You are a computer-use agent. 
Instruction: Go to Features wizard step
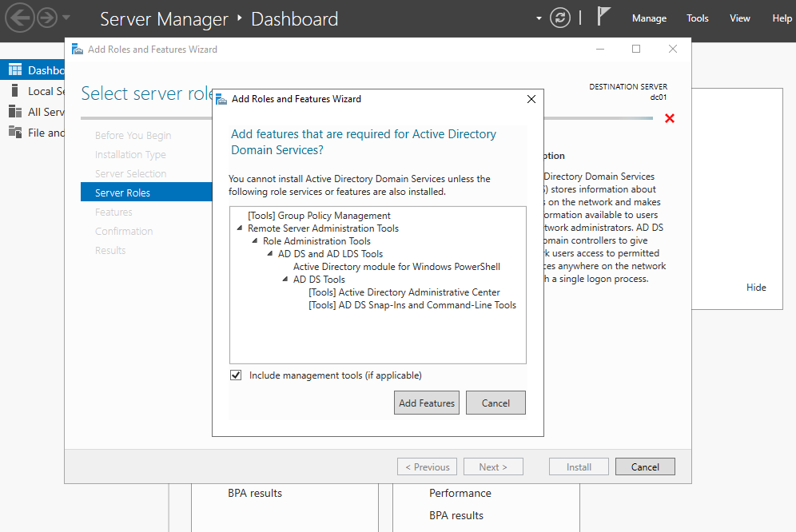point(113,212)
